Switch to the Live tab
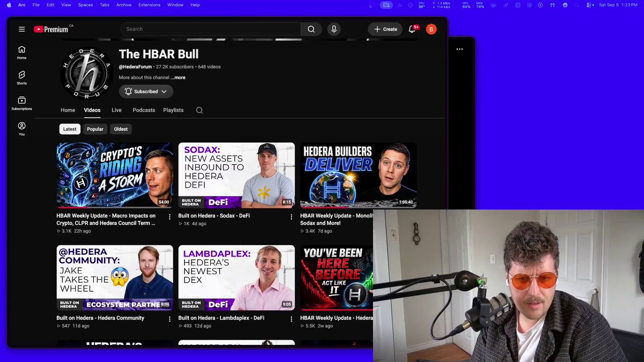The width and height of the screenshot is (644, 362). click(x=116, y=110)
